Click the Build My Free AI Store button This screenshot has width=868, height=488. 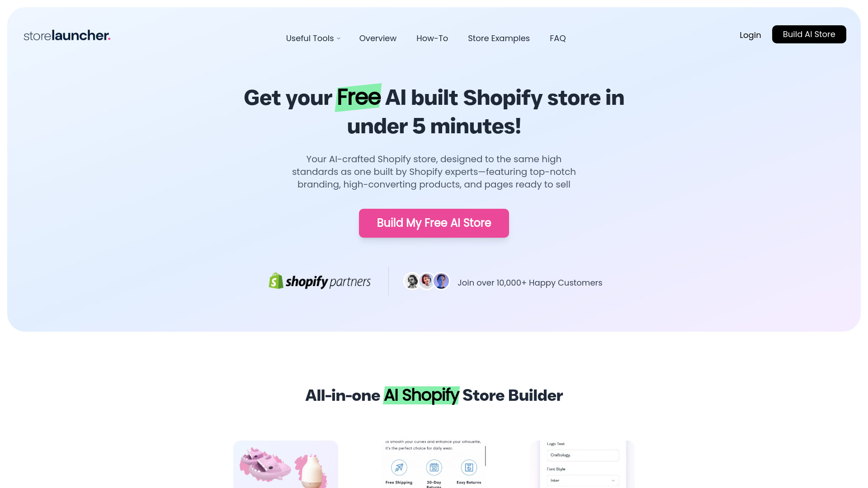434,223
